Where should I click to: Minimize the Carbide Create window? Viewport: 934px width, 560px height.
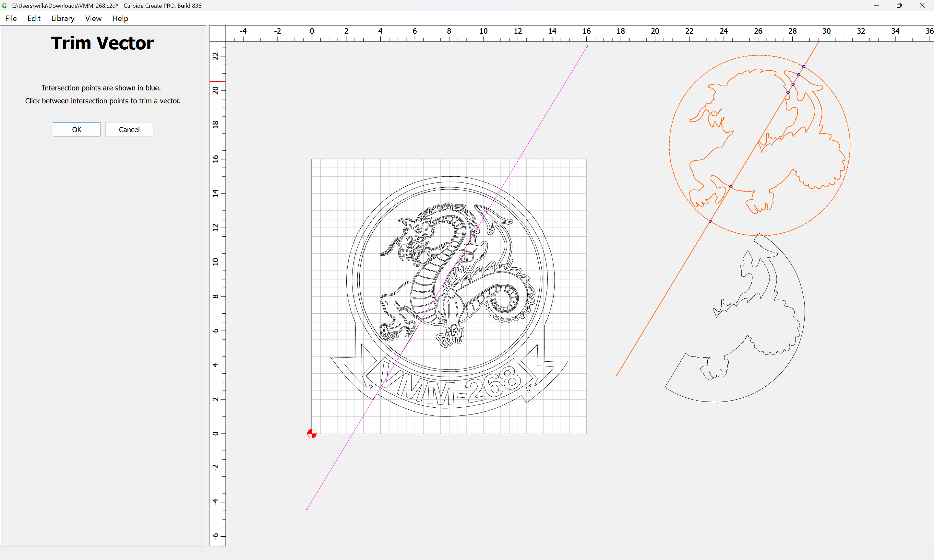click(877, 6)
